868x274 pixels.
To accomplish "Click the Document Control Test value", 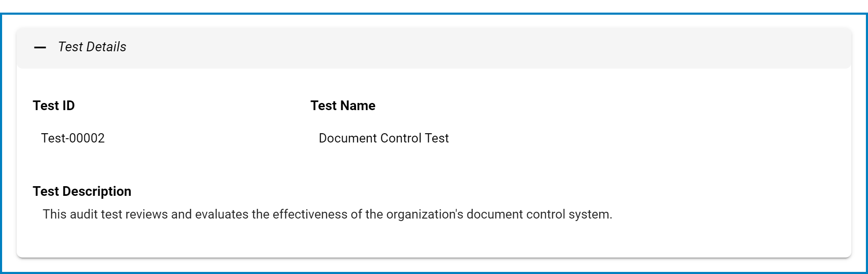I will point(384,138).
